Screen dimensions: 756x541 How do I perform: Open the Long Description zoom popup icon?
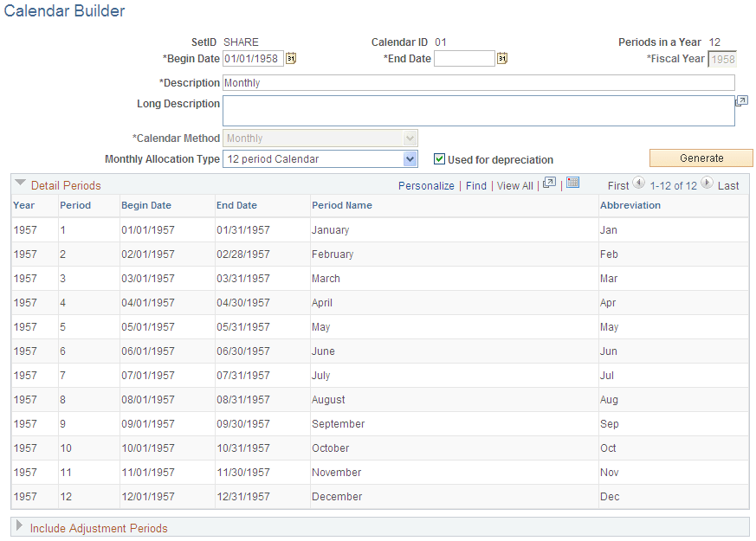click(741, 101)
